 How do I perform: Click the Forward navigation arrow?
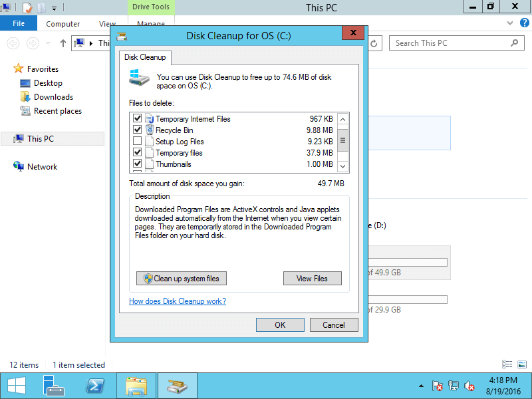pos(33,43)
